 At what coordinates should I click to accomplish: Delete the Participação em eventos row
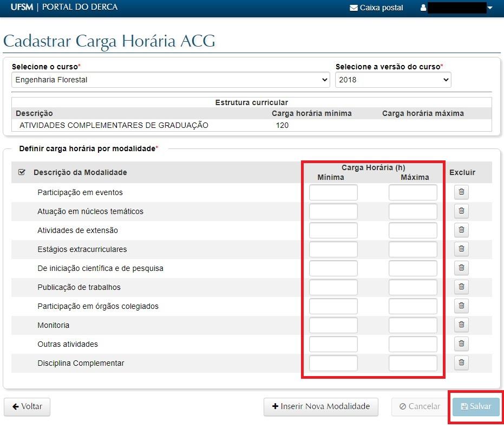(x=461, y=192)
